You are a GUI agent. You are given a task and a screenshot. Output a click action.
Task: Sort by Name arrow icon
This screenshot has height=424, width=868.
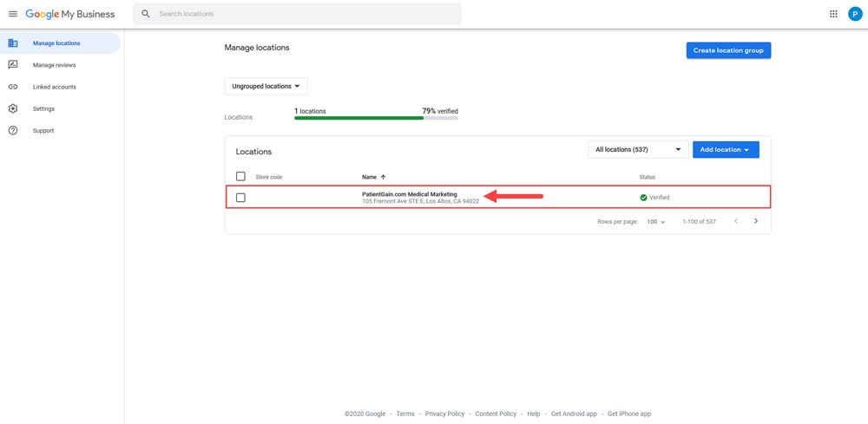pos(383,177)
